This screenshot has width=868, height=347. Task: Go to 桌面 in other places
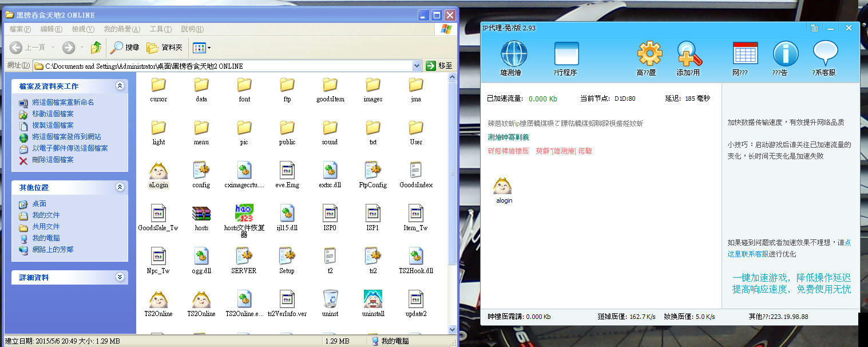coord(39,204)
